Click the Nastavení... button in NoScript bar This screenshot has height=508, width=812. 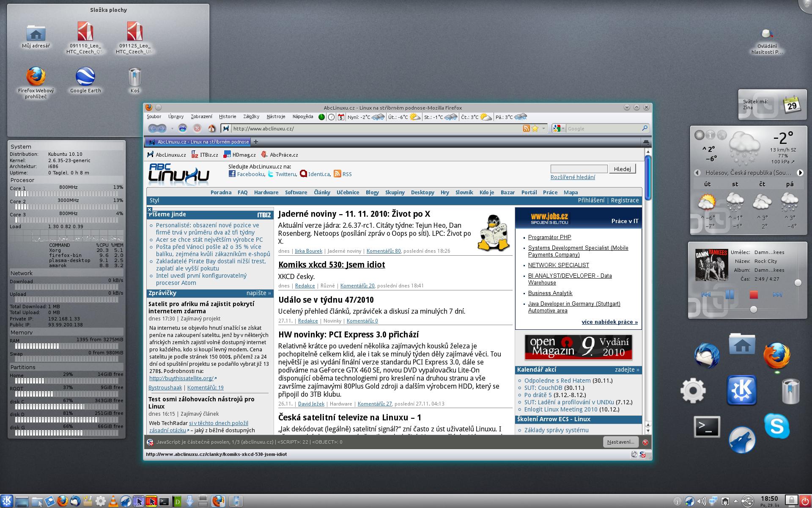(x=620, y=442)
